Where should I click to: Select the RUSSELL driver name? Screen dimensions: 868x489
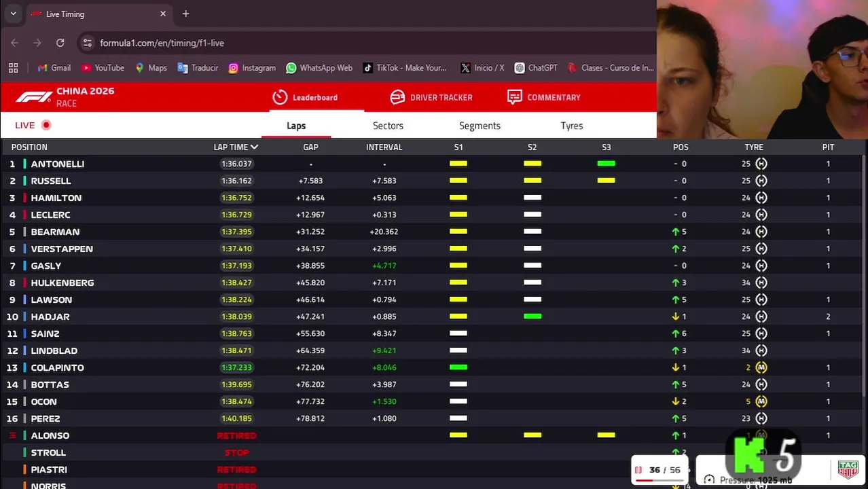pos(51,181)
